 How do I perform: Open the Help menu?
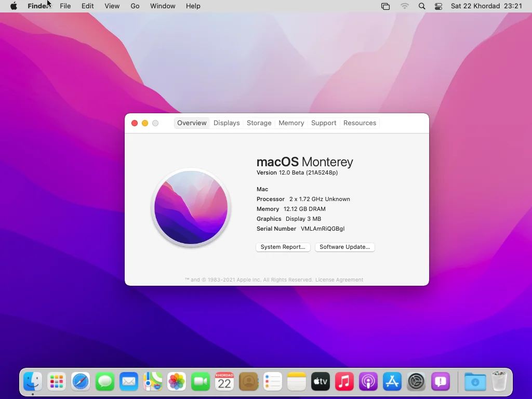193,6
